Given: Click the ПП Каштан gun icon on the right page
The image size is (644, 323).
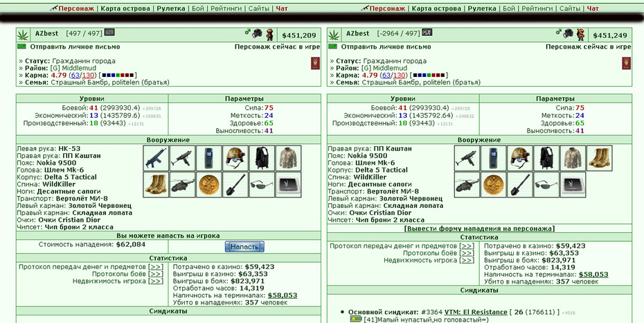Looking at the screenshot, I should pos(467,158).
